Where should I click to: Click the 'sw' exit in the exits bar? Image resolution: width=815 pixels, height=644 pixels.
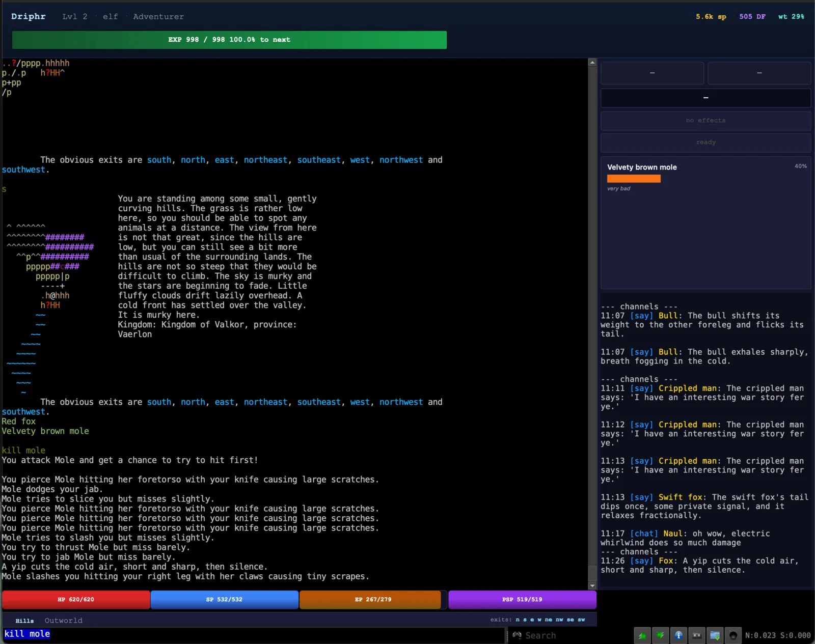pos(581,620)
